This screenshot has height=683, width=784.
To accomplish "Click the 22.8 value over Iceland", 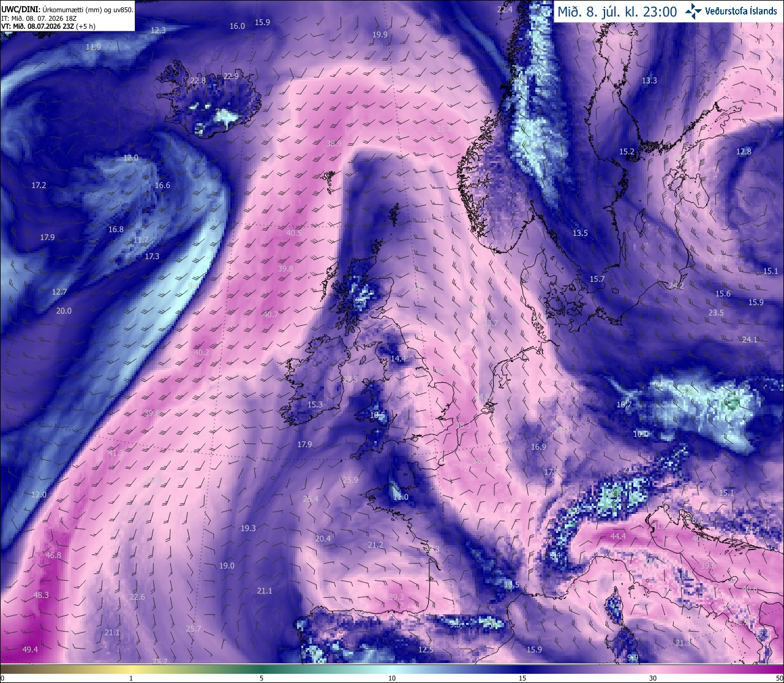I will point(198,80).
